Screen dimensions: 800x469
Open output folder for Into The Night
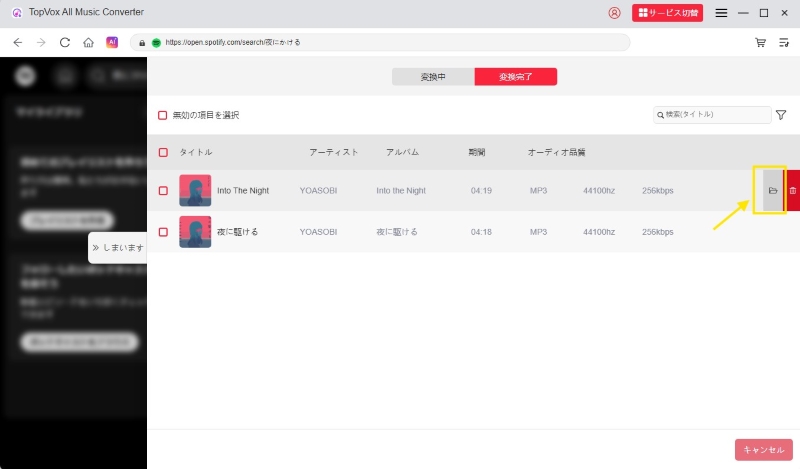coord(773,190)
